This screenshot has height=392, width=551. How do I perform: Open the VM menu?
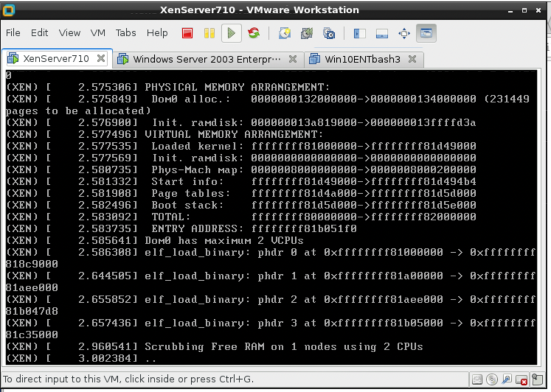(98, 33)
